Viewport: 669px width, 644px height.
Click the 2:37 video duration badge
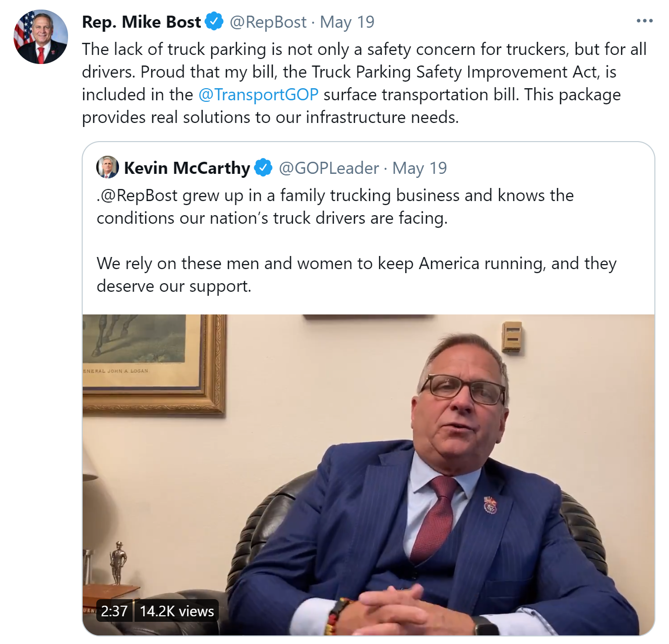pos(114,611)
